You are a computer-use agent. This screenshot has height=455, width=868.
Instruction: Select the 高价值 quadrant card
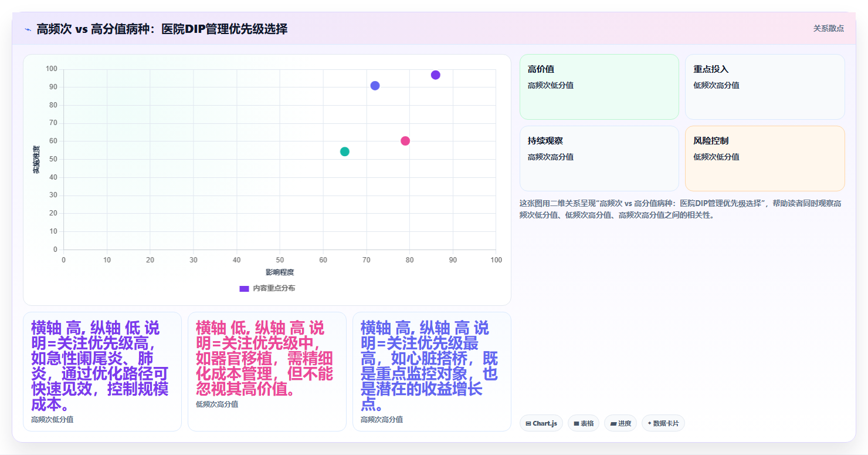(x=599, y=87)
